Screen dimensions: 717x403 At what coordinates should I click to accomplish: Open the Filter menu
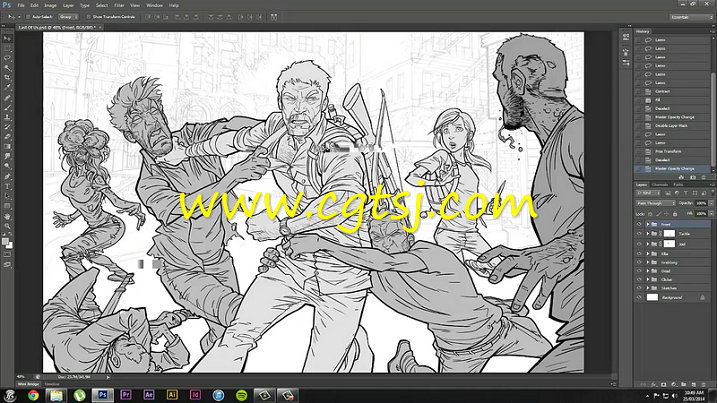click(119, 5)
